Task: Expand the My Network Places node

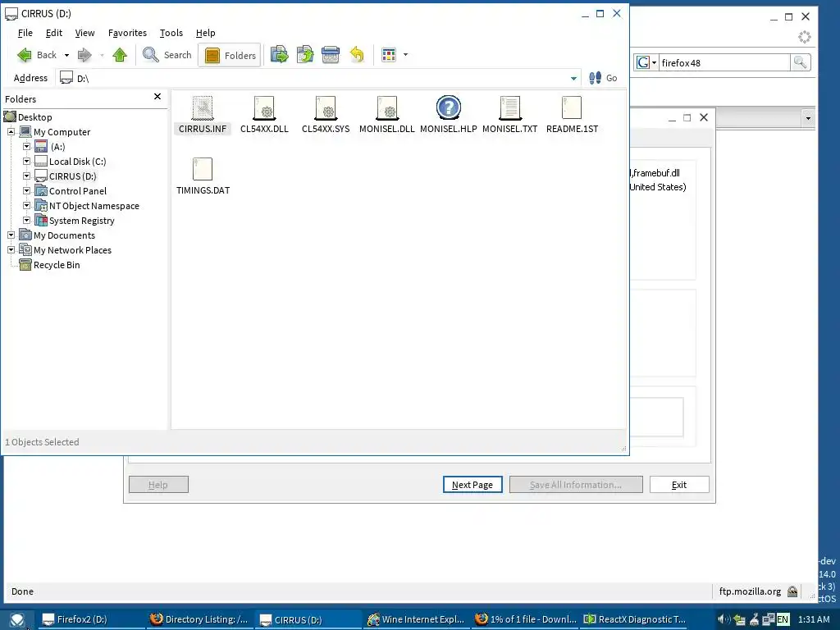Action: [11, 249]
